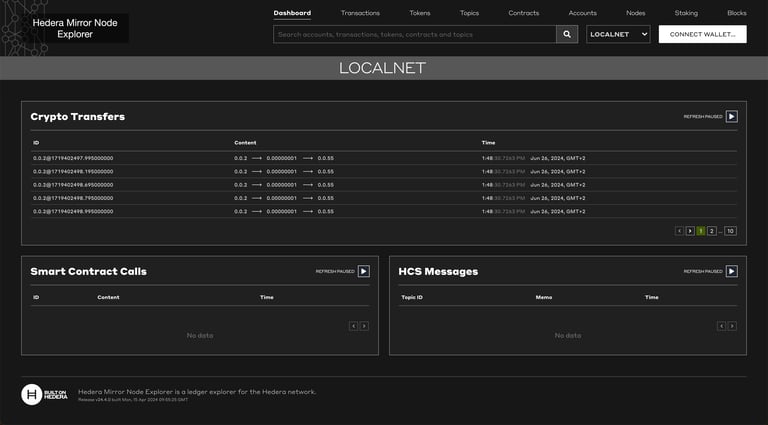This screenshot has height=425, width=768.
Task: Click the search magnifier icon button
Action: pyautogui.click(x=567, y=34)
